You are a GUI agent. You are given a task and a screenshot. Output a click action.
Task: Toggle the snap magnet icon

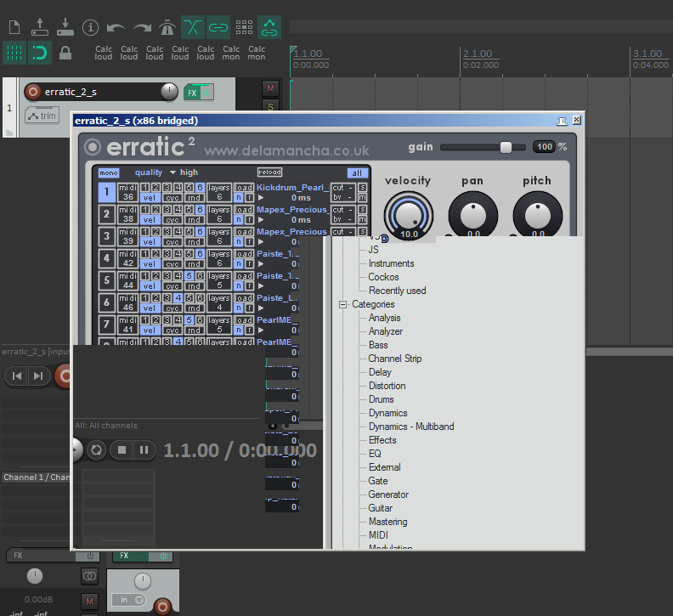point(40,53)
